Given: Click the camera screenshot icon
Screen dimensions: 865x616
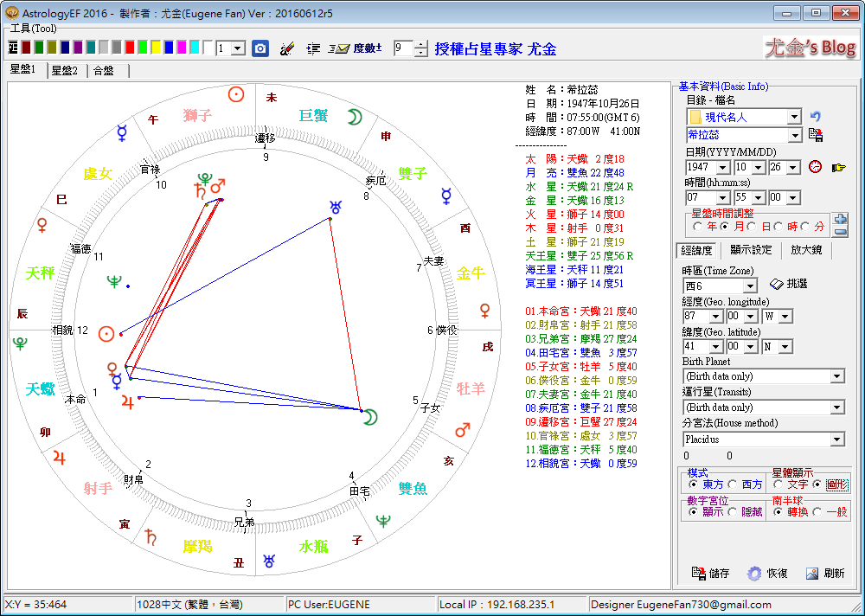Looking at the screenshot, I should pyautogui.click(x=259, y=48).
